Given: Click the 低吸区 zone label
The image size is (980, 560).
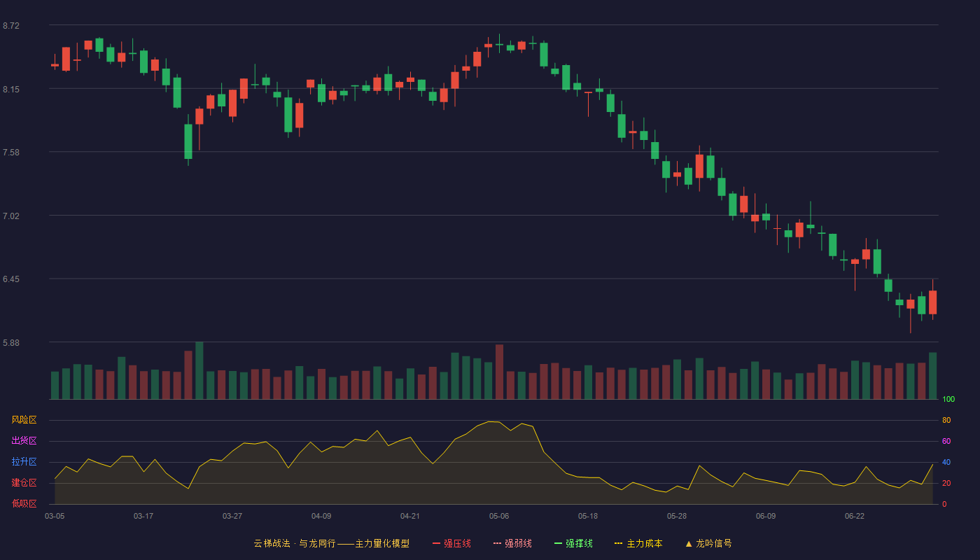Looking at the screenshot, I should coord(24,503).
